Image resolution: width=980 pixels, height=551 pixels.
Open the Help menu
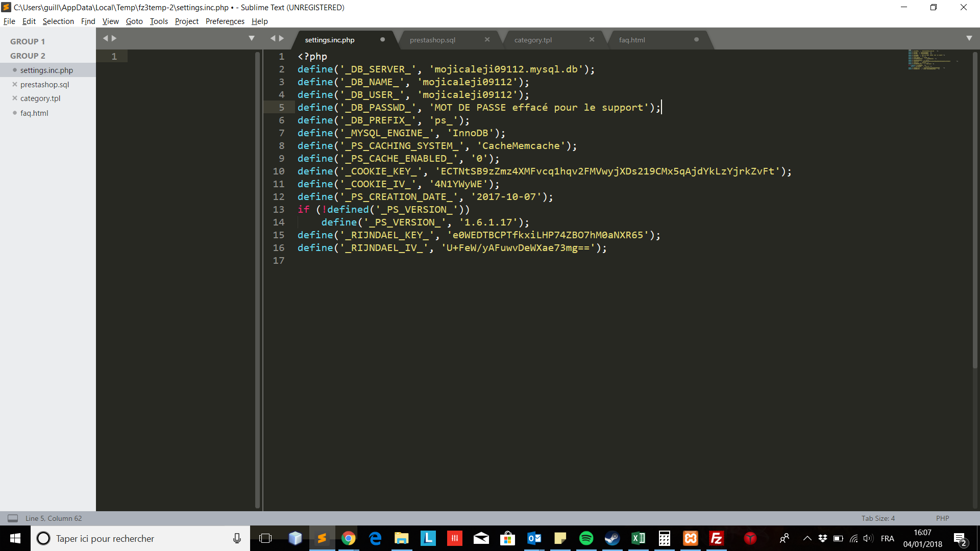259,21
